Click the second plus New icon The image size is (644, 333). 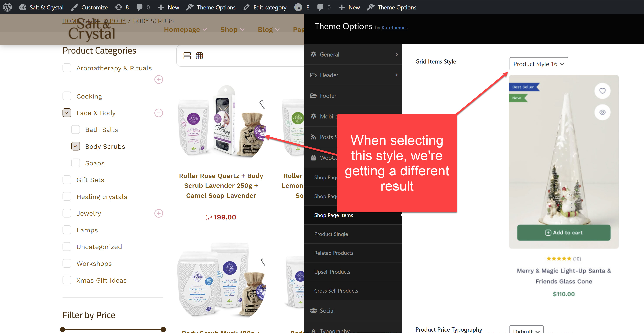coord(341,7)
